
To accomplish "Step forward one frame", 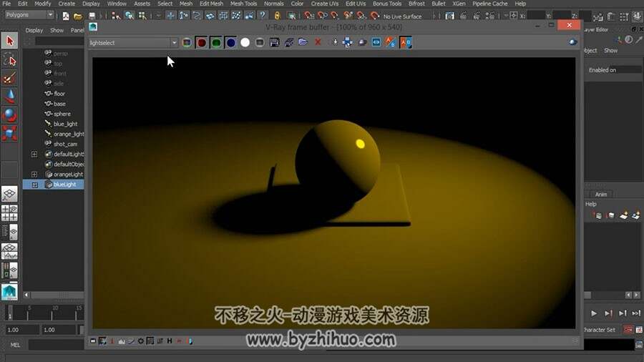I will tap(608, 313).
